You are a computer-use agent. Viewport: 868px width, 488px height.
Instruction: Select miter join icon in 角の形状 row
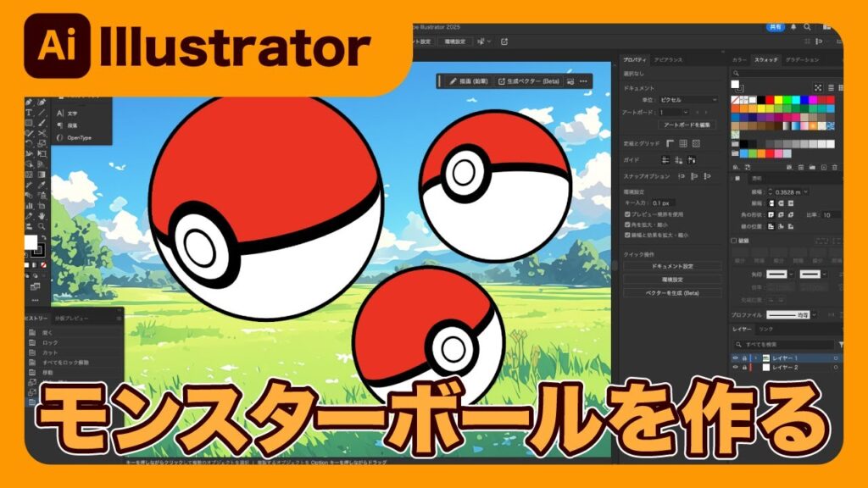[x=771, y=214]
